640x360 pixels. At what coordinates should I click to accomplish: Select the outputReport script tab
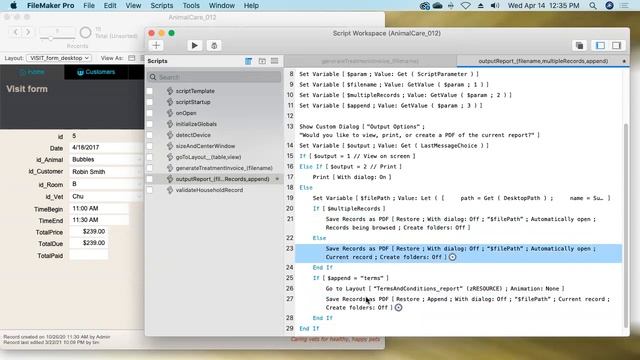coord(543,61)
